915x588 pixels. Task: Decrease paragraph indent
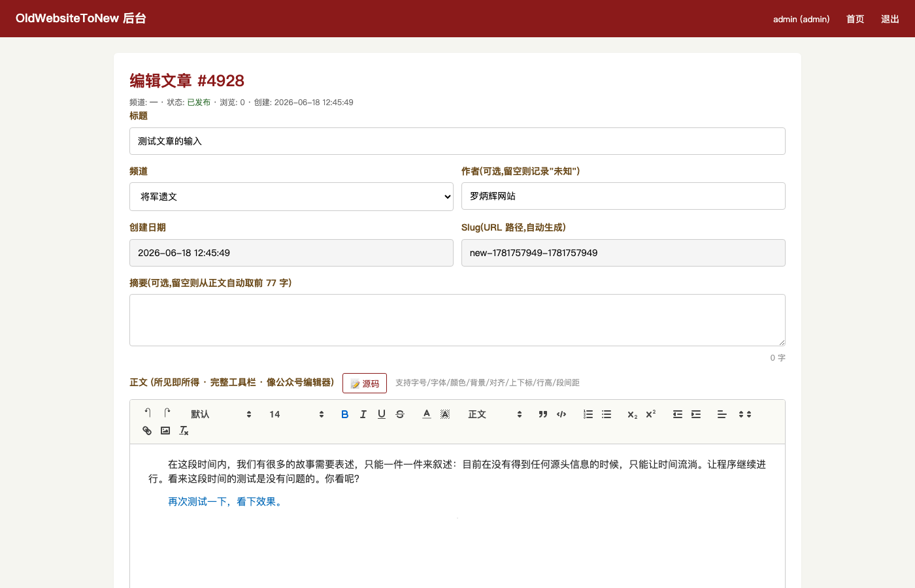[678, 414]
